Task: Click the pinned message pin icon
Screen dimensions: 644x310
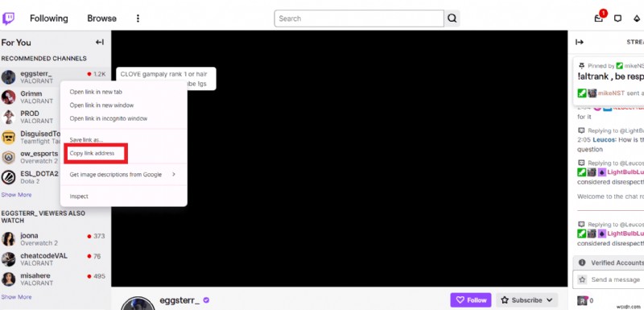Action: tap(581, 66)
